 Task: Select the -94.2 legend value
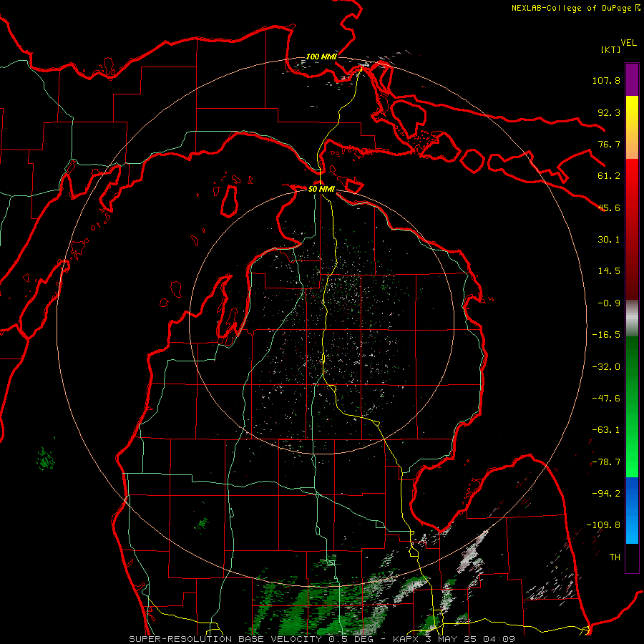pyautogui.click(x=606, y=494)
